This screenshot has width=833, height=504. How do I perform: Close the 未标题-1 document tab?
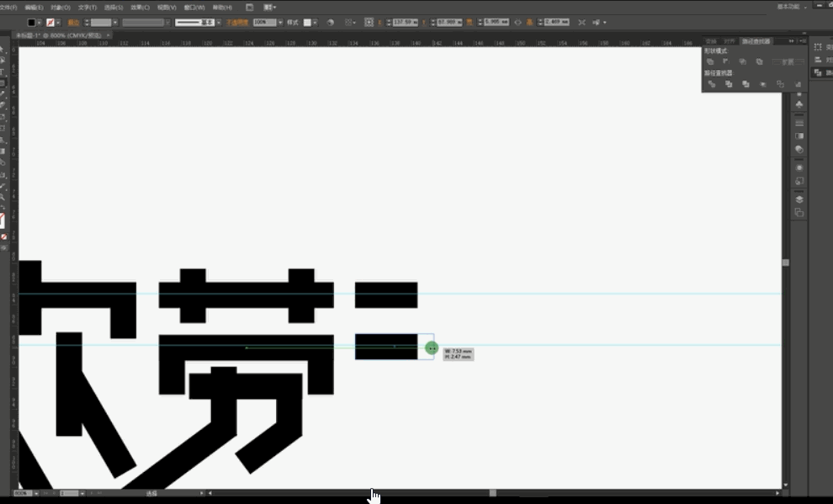(109, 35)
